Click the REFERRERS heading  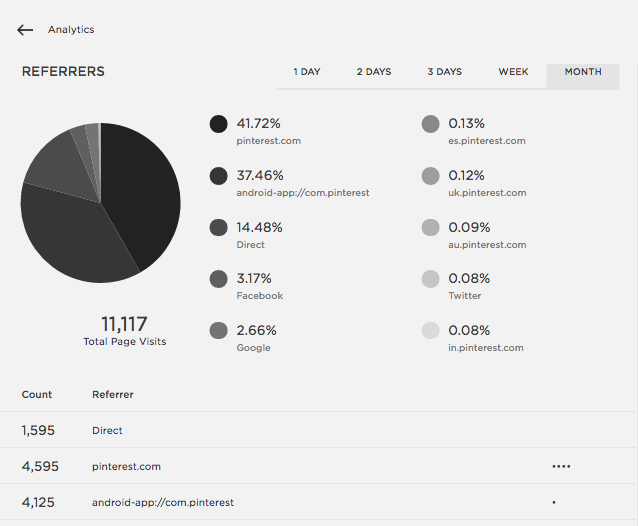(63, 72)
